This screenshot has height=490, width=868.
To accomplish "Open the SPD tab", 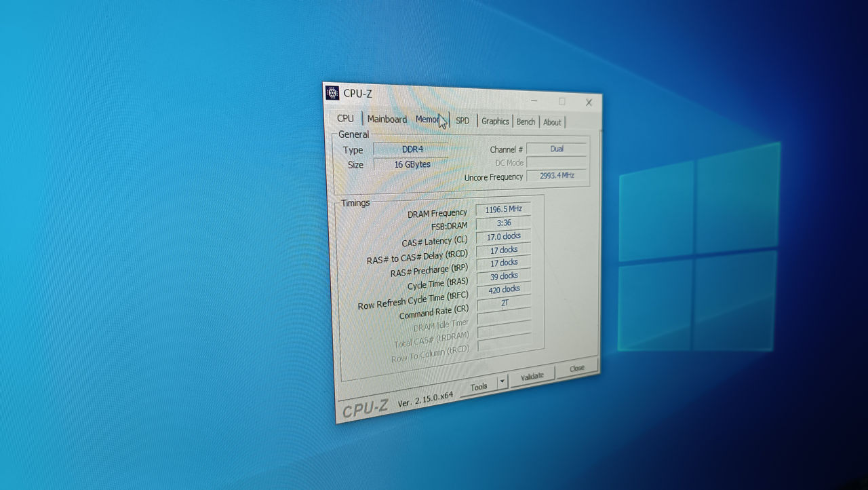I will pos(462,121).
